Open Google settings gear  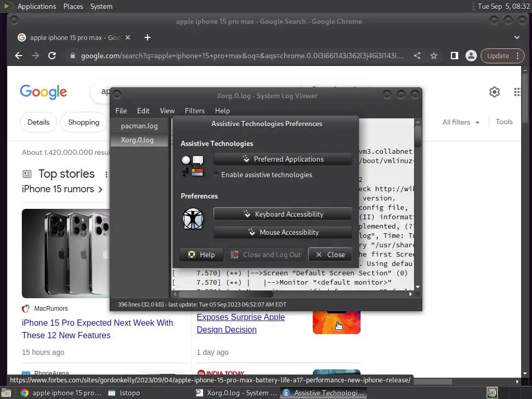point(495,91)
